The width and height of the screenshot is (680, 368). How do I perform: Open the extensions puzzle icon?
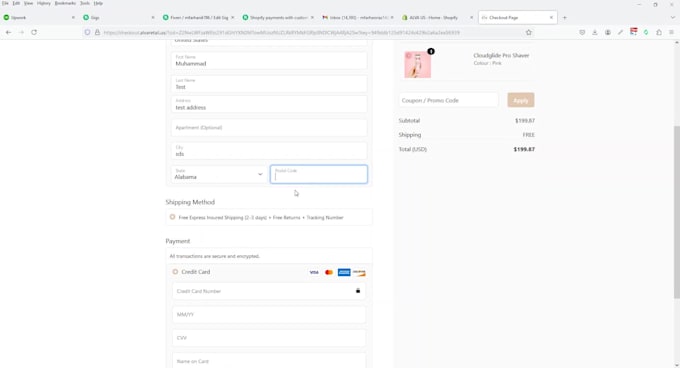click(x=659, y=33)
